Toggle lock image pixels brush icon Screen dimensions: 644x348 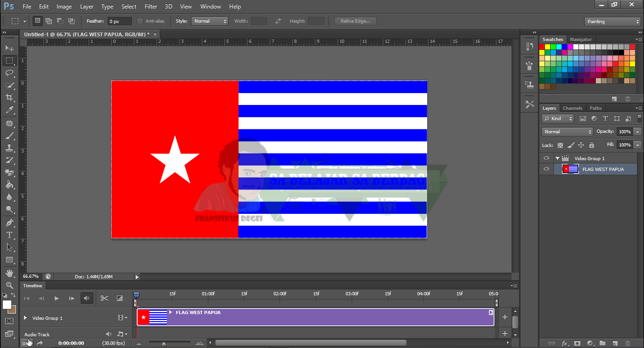click(571, 145)
